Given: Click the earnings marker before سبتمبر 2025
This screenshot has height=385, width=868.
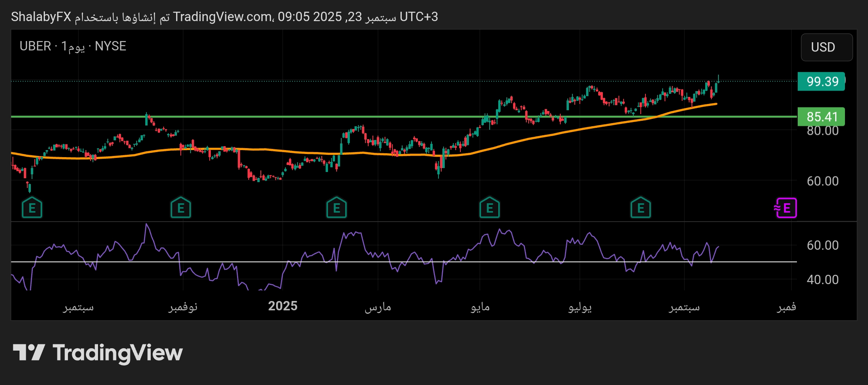Looking at the screenshot, I should point(641,208).
